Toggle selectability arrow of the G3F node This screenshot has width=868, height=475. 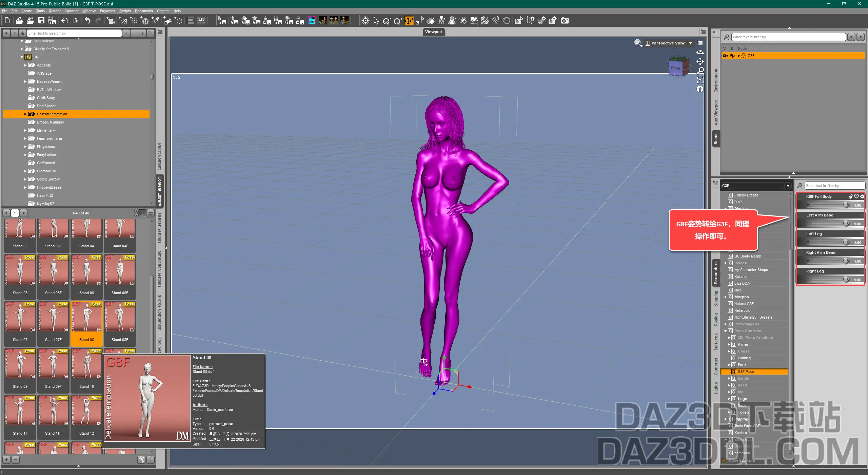pyautogui.click(x=733, y=56)
